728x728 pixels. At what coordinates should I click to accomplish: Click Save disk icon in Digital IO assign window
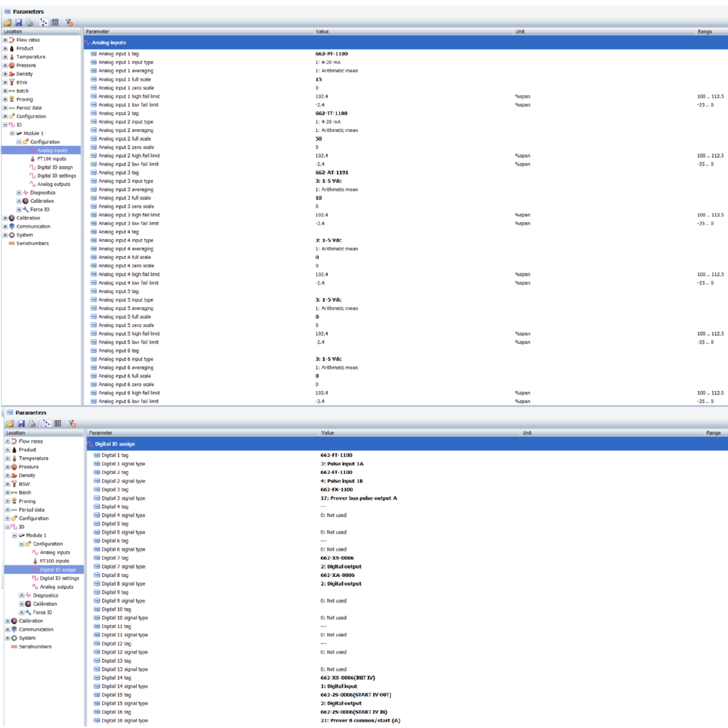pyautogui.click(x=21, y=424)
